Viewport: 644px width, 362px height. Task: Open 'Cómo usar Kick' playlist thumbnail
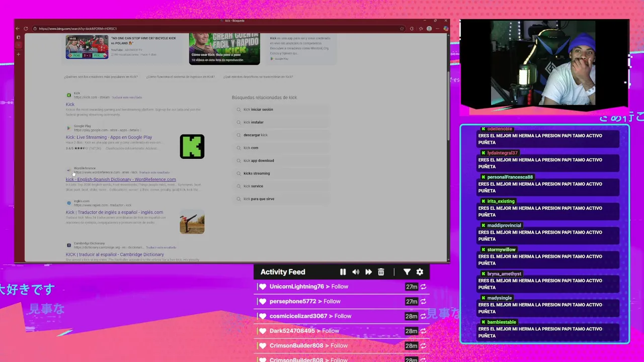click(x=224, y=49)
